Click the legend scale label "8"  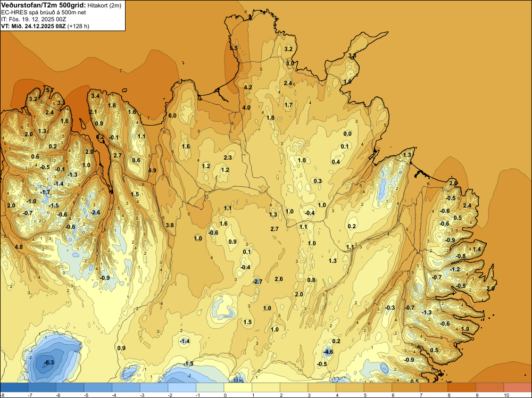pos(449,395)
